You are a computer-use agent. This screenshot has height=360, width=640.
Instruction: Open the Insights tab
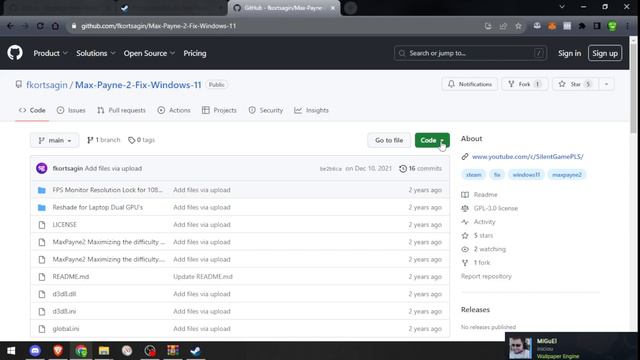click(311, 110)
